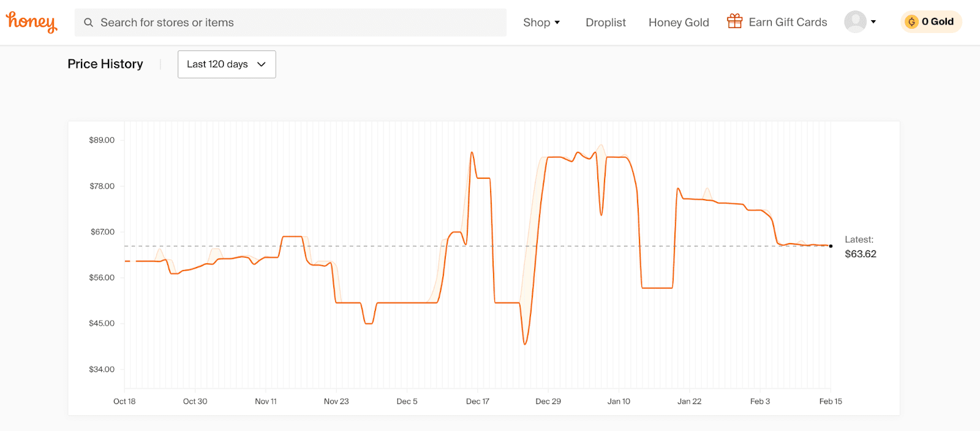The width and height of the screenshot is (980, 431).
Task: Click the Feb 15 date label
Action: point(831,402)
